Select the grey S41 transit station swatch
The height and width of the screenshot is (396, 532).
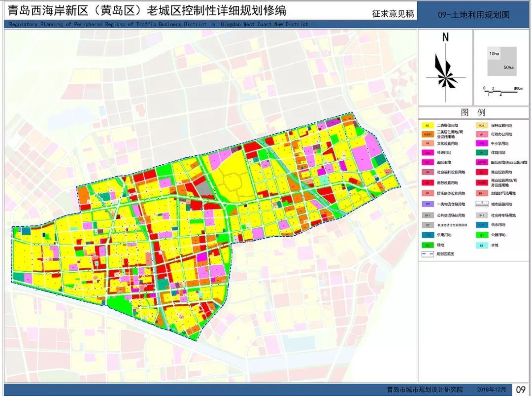[x=428, y=216]
